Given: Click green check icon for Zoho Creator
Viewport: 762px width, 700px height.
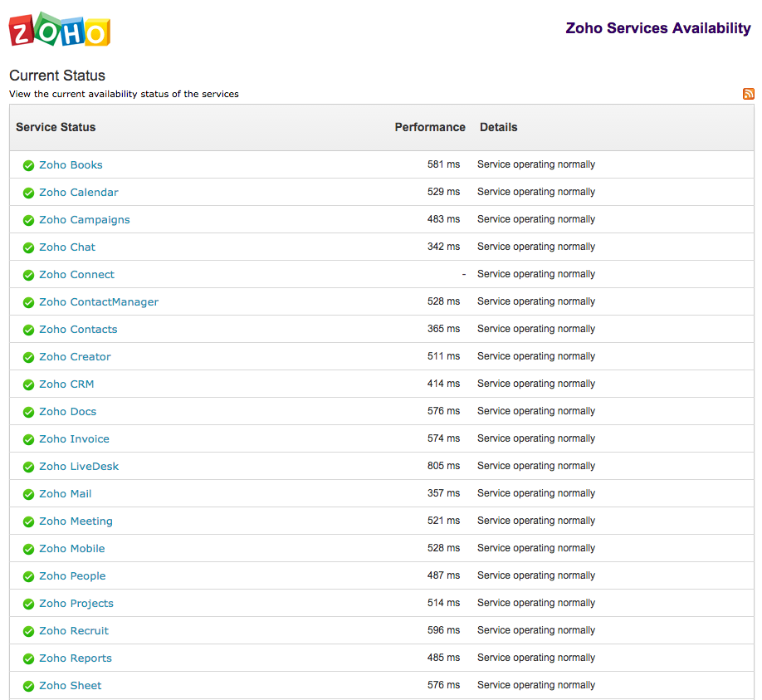Looking at the screenshot, I should tap(29, 357).
